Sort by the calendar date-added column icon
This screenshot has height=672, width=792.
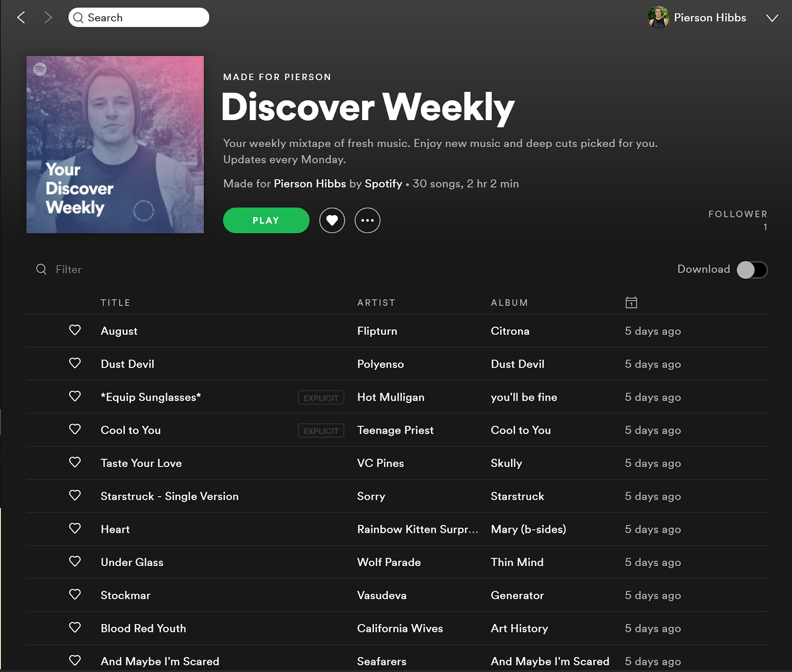click(x=631, y=303)
